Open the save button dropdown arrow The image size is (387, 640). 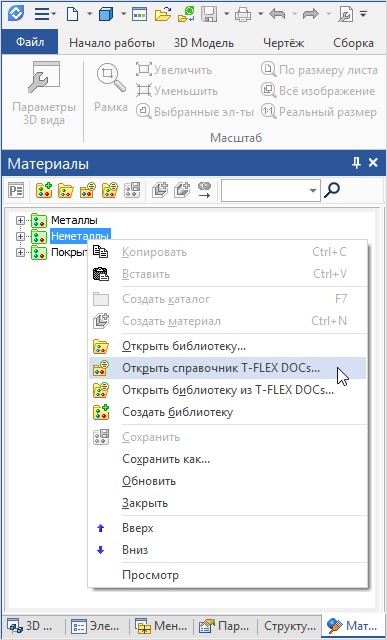227,15
